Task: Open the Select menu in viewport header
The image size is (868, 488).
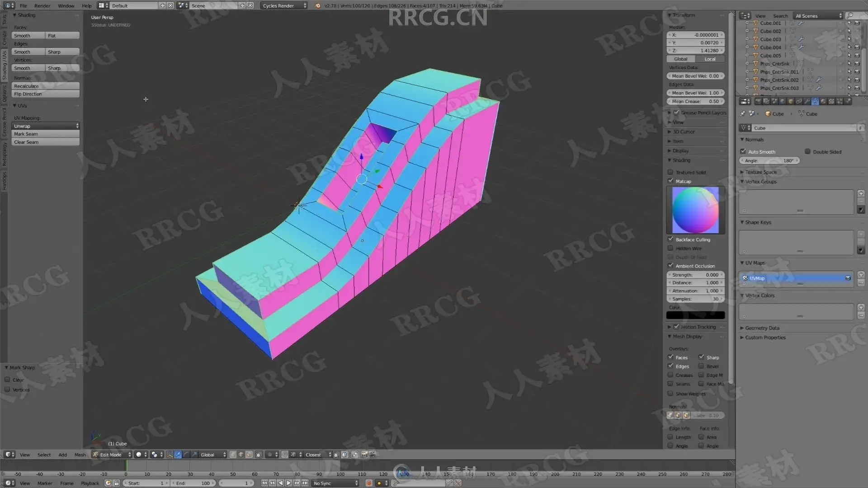Action: [x=44, y=455]
